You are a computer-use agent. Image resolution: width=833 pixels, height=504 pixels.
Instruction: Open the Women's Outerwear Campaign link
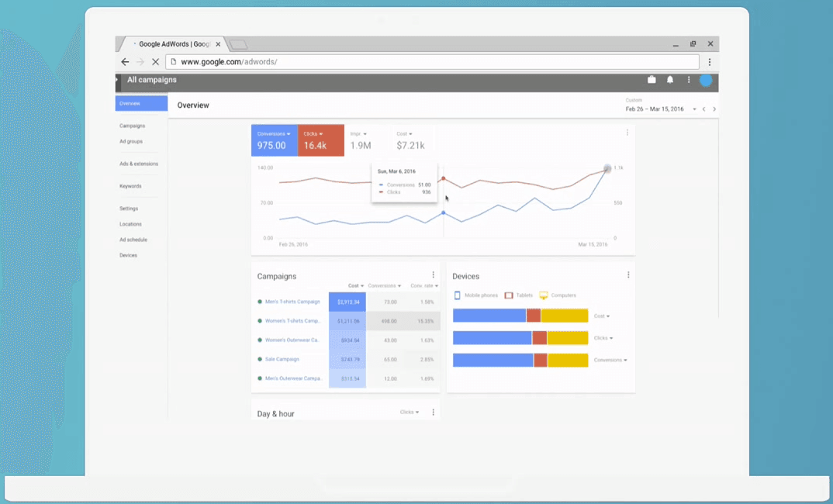(292, 340)
